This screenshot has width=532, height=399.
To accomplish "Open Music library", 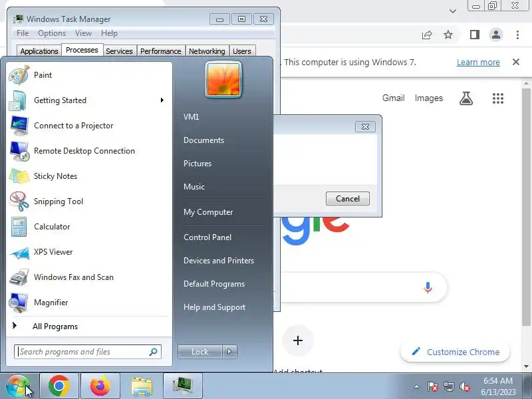I will [x=194, y=187].
